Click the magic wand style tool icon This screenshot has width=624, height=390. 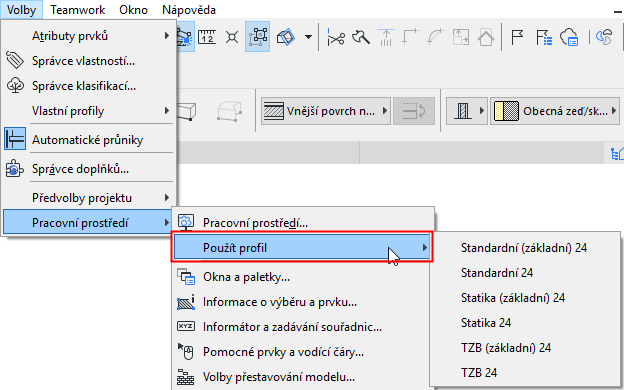click(x=361, y=37)
